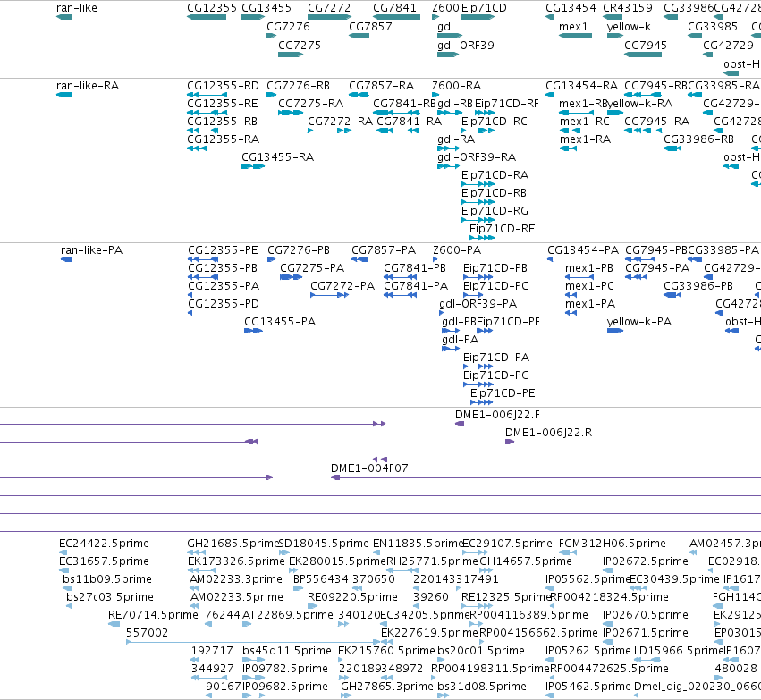The width and height of the screenshot is (761, 700).
Task: Click the CG7272 gene label
Action: 329,8
